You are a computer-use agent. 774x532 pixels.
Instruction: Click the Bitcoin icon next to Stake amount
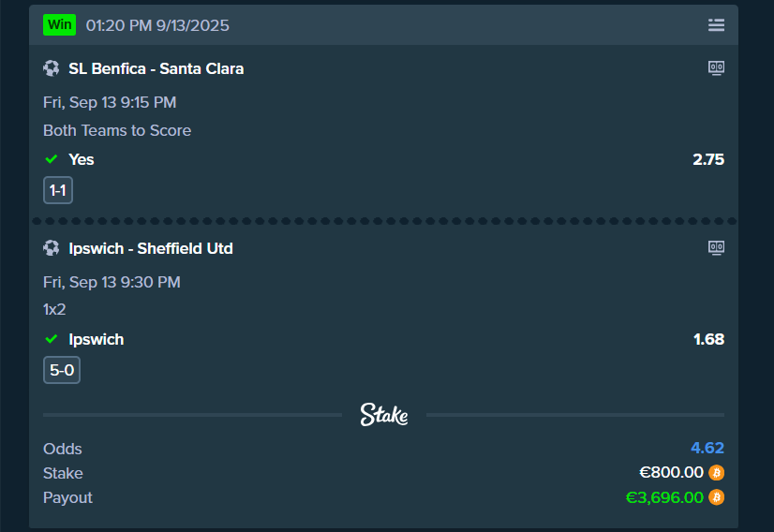tap(717, 473)
